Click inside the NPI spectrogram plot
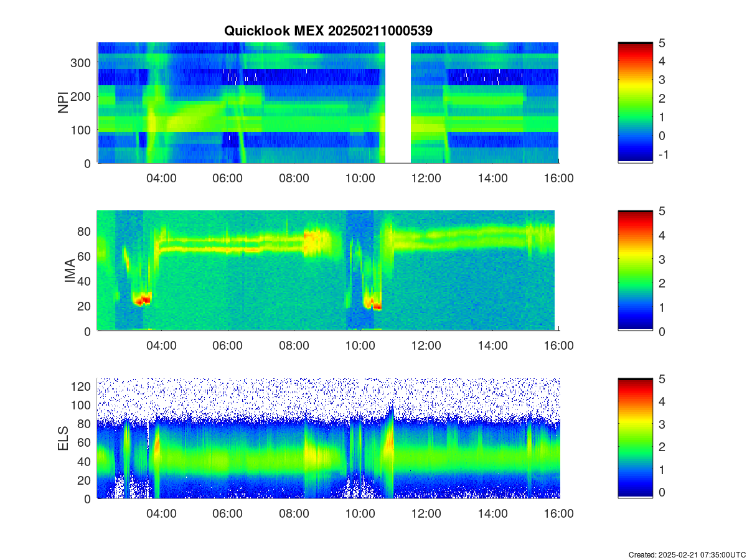This screenshot has height=560, width=747. (328, 103)
